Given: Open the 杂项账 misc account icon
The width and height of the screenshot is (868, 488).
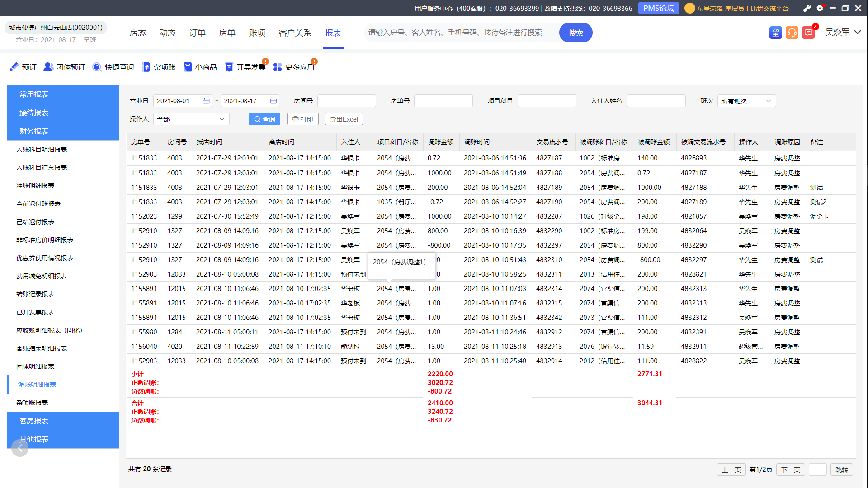Looking at the screenshot, I should tap(146, 67).
